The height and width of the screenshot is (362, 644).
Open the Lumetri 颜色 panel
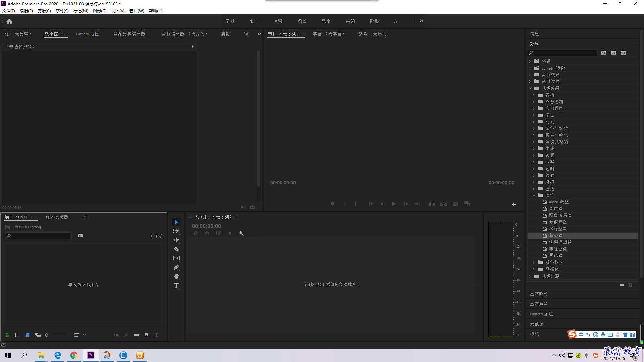click(x=541, y=314)
